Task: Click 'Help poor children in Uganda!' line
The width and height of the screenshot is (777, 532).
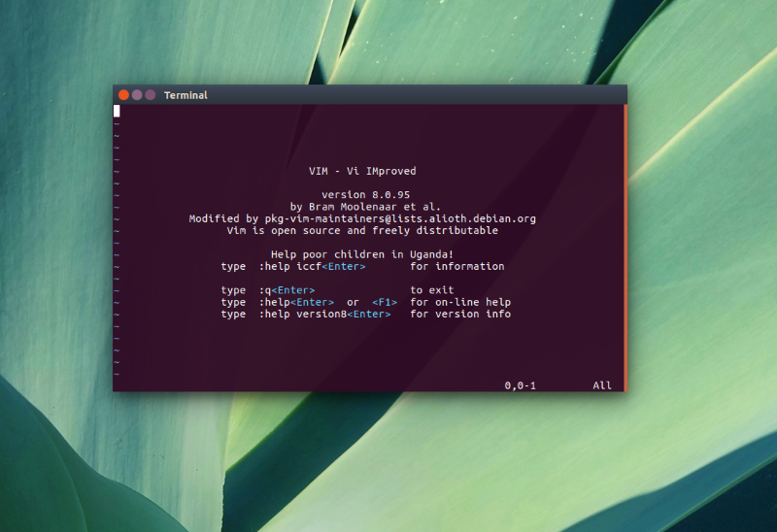Action: point(362,254)
